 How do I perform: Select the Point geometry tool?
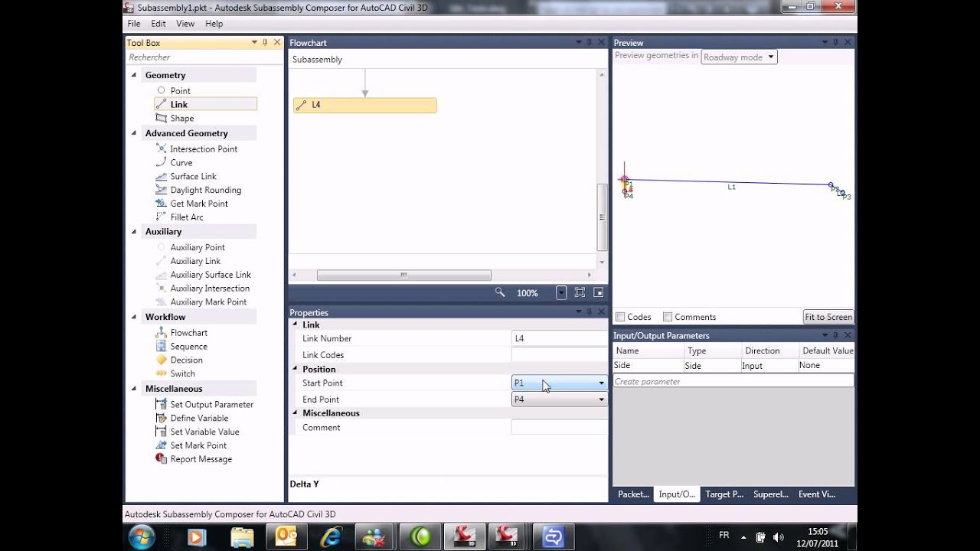coord(180,90)
